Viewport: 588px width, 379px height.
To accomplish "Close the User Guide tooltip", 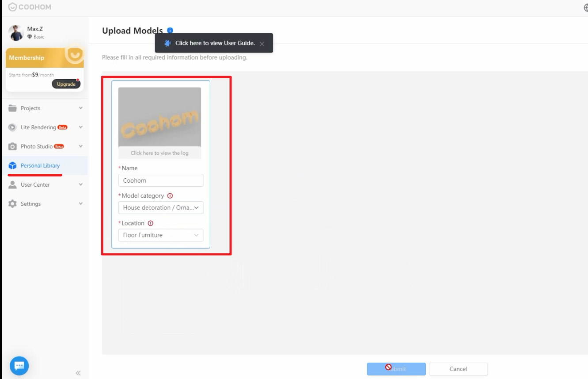I will pos(262,44).
